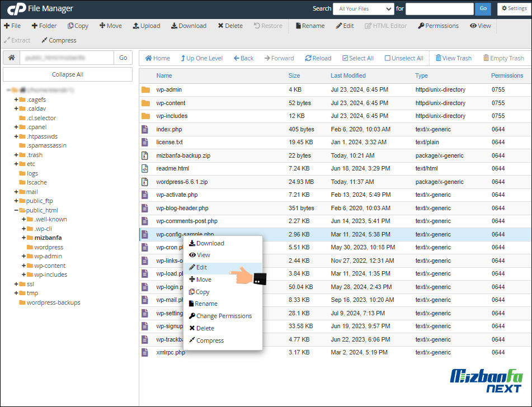
Task: Open Permissions from the top toolbar
Action: (x=438, y=26)
